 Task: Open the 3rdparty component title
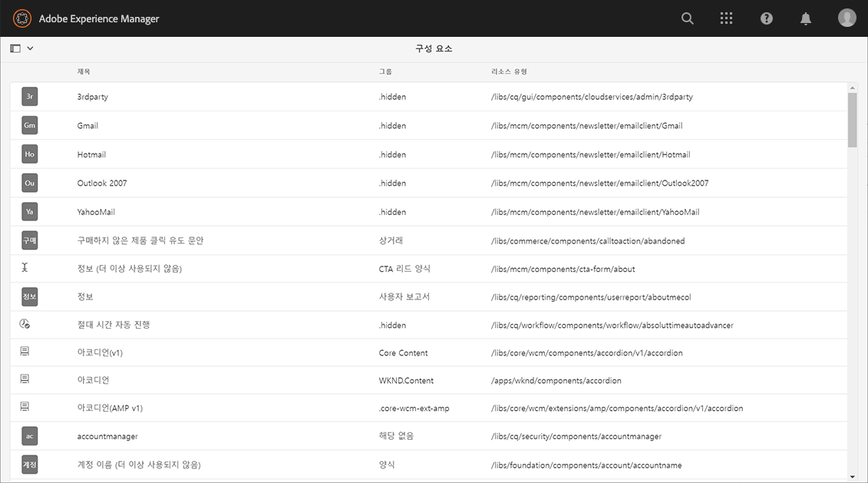92,97
